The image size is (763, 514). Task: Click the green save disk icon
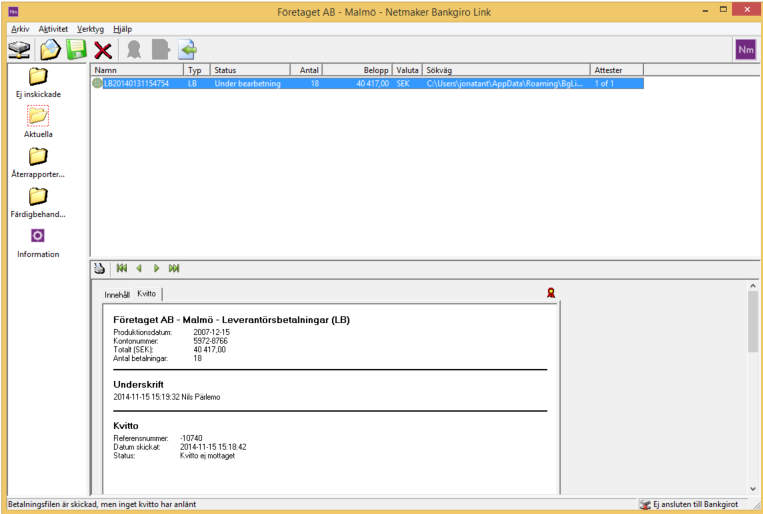click(x=76, y=50)
